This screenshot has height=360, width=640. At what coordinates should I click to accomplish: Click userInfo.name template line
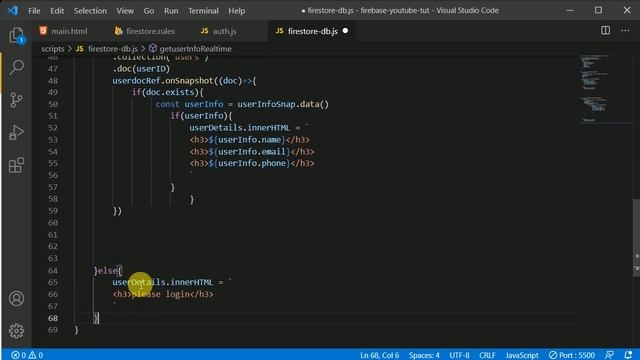point(249,140)
